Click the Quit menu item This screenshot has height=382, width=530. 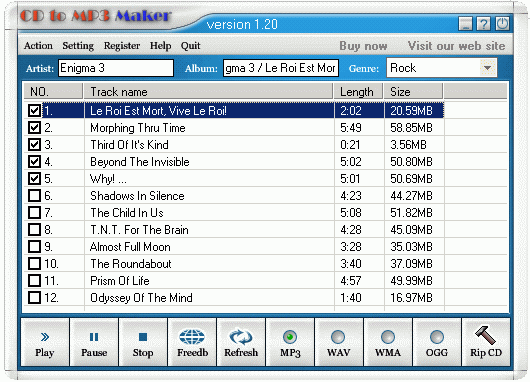(191, 46)
